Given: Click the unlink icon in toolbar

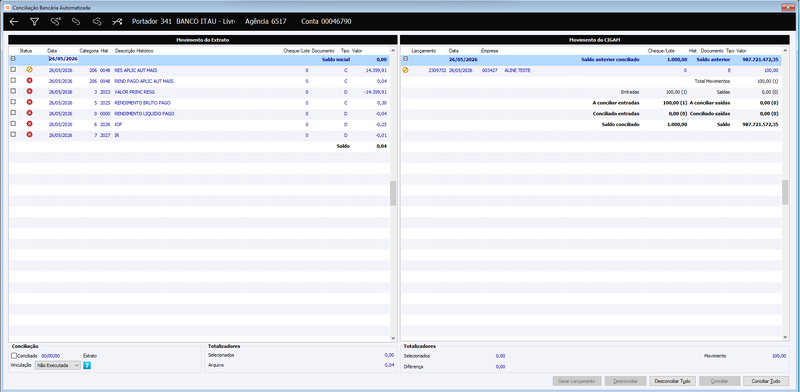Looking at the screenshot, I should click(x=96, y=21).
